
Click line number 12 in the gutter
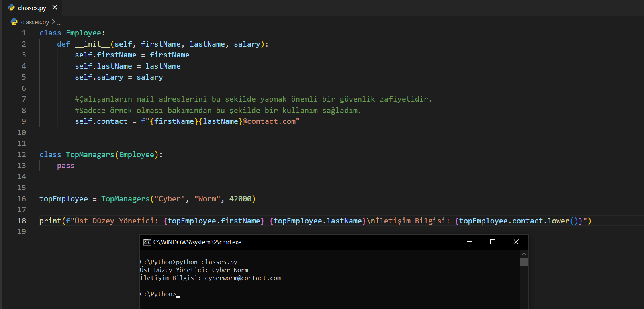click(22, 155)
